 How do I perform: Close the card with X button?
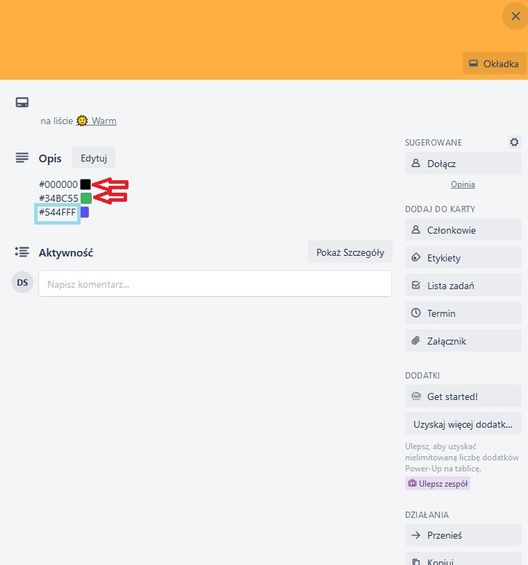[515, 16]
